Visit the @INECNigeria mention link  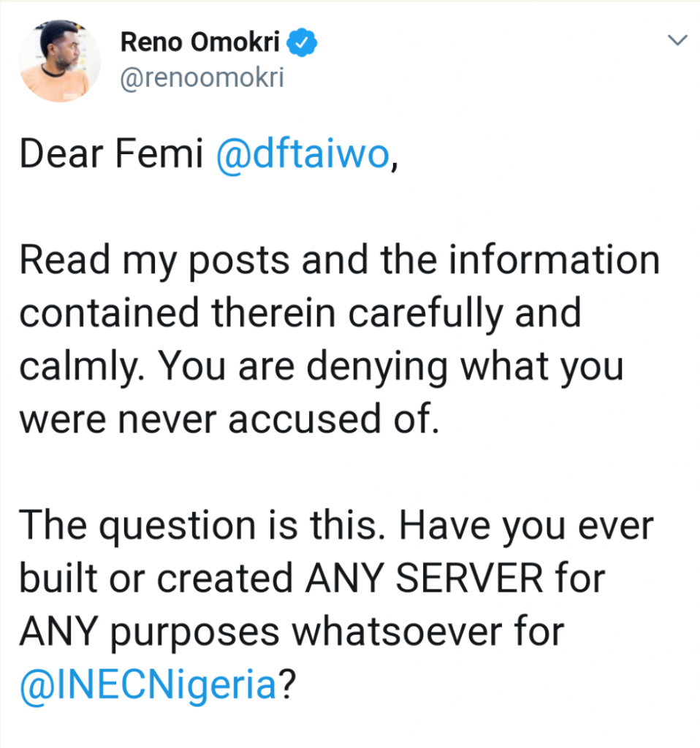[148, 685]
